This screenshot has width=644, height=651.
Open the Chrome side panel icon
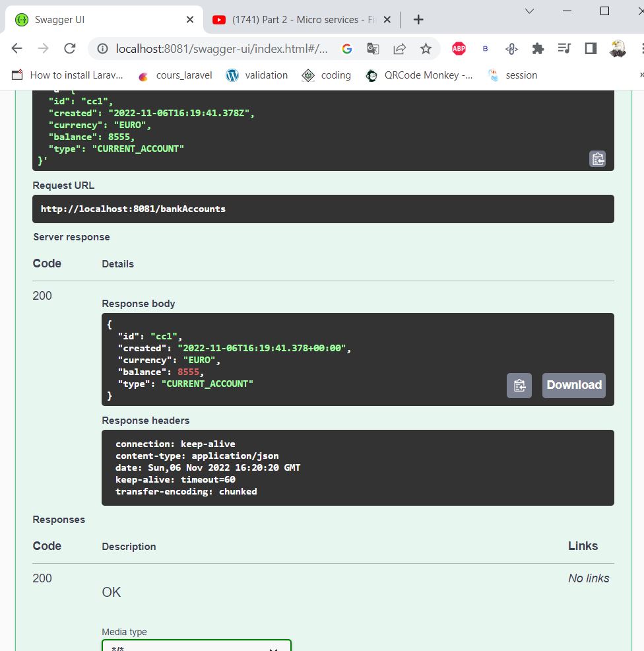[x=591, y=48]
